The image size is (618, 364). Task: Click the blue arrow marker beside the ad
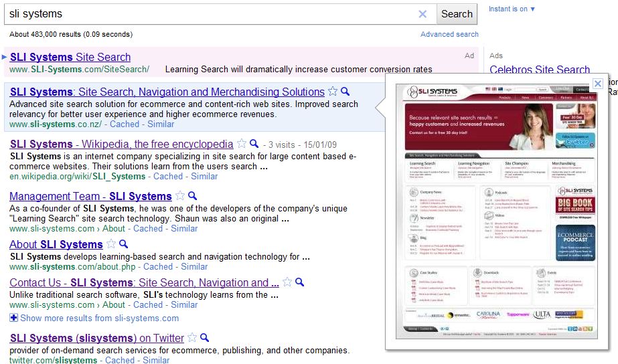[4, 57]
